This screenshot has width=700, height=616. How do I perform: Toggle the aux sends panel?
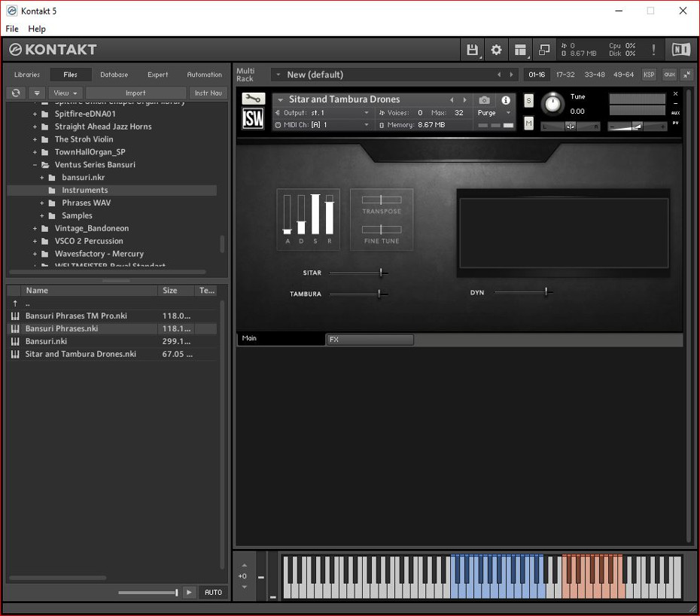(x=669, y=75)
